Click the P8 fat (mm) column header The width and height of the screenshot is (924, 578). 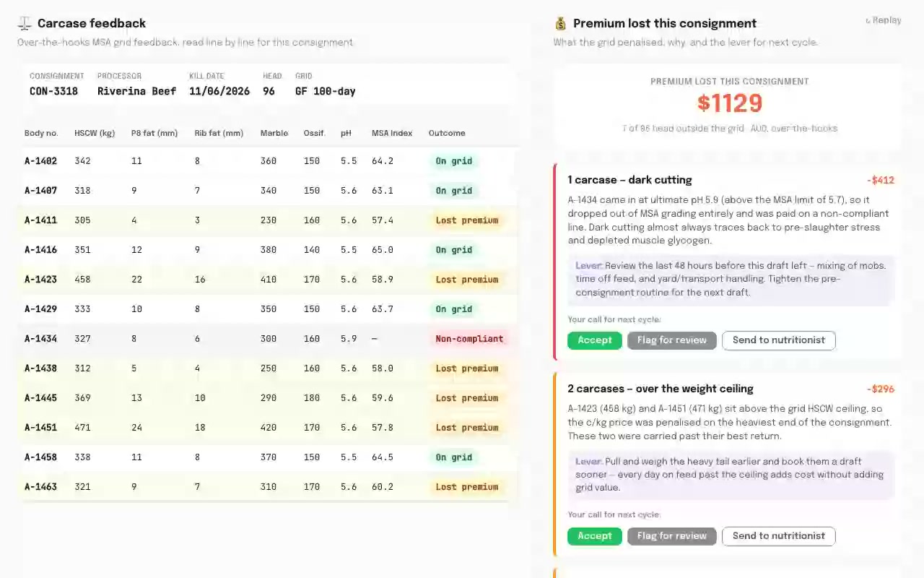[x=154, y=133]
